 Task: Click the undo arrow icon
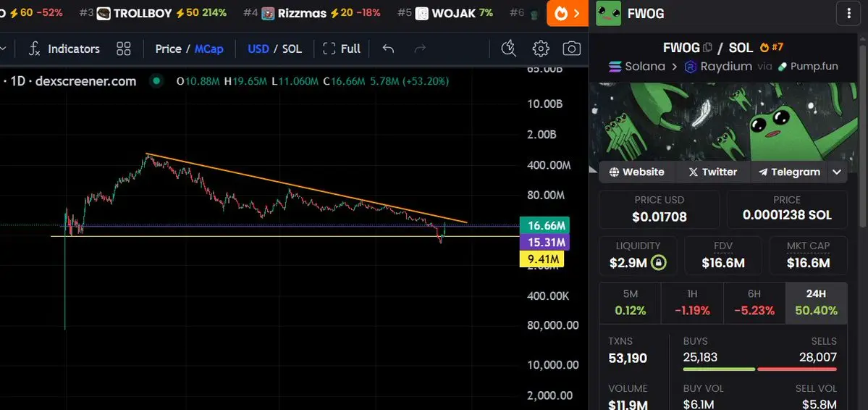388,49
